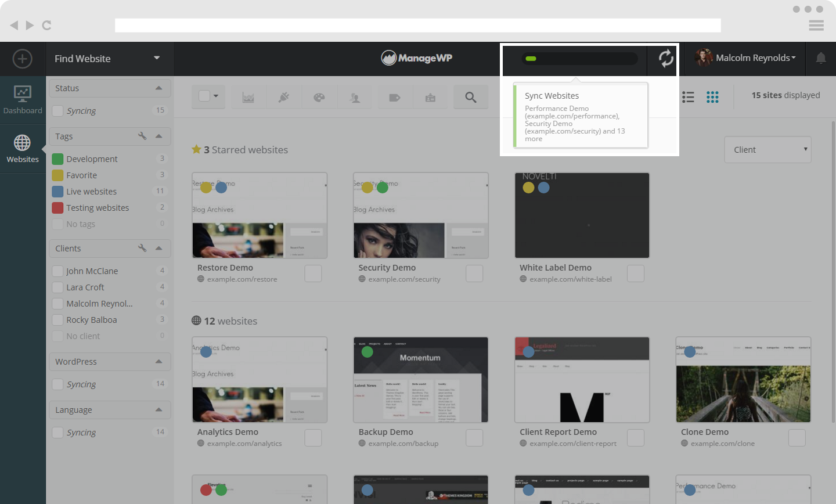Toggle the Language Syncing checkbox
The height and width of the screenshot is (504, 836).
[x=57, y=432]
